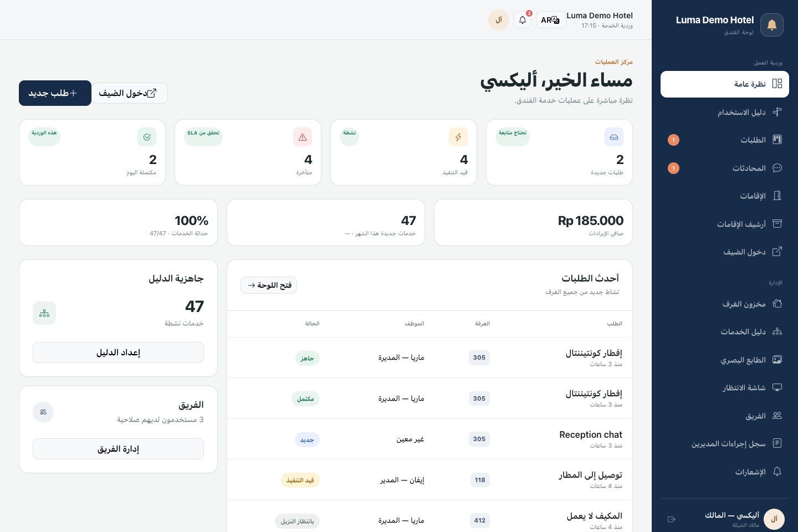The width and height of the screenshot is (798, 532).
Task: Open دخول الضيف sidebar item
Action: (725, 252)
